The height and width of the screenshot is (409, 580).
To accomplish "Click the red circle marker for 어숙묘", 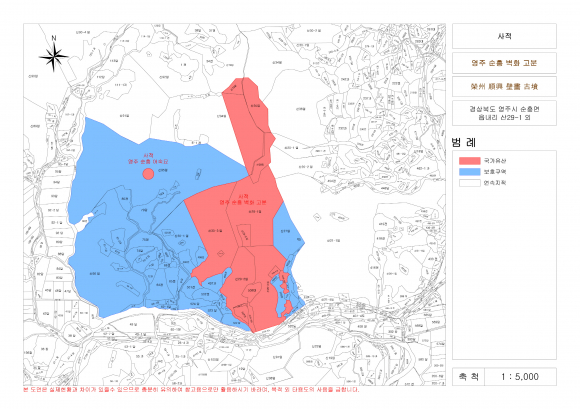I will tap(148, 174).
